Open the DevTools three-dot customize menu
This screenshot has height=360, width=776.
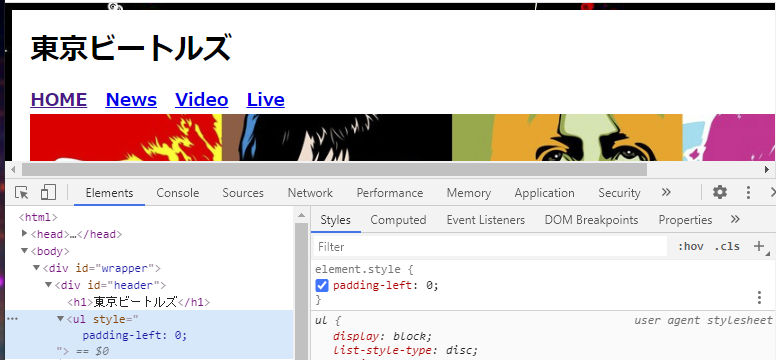(x=748, y=193)
